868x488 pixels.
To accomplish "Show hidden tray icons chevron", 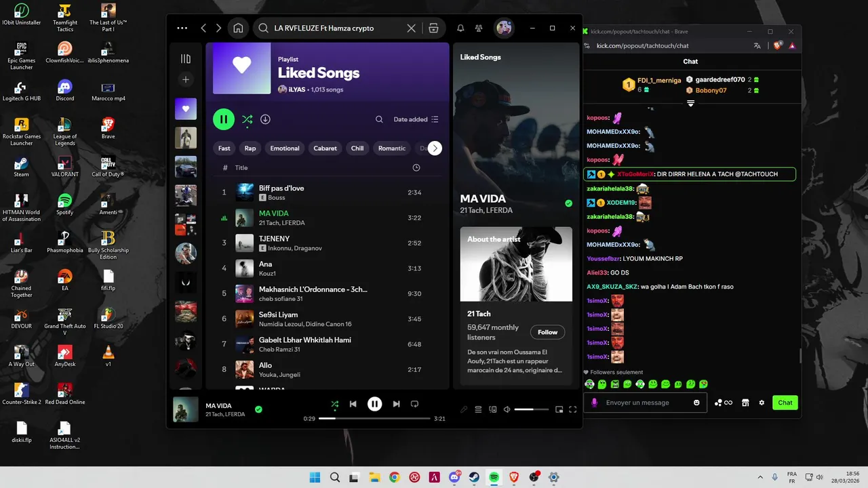I will 759,477.
